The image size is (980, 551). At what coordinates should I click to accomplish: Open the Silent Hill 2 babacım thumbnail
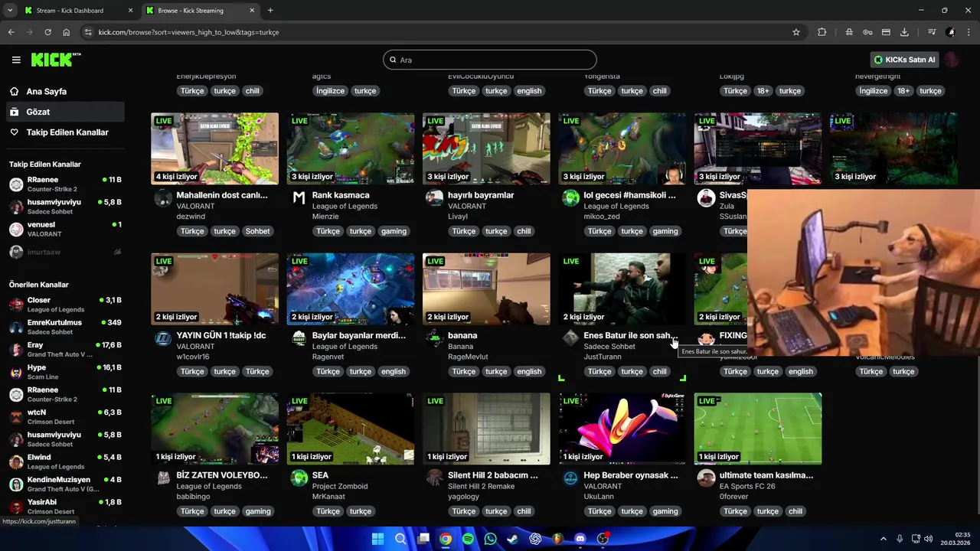486,429
